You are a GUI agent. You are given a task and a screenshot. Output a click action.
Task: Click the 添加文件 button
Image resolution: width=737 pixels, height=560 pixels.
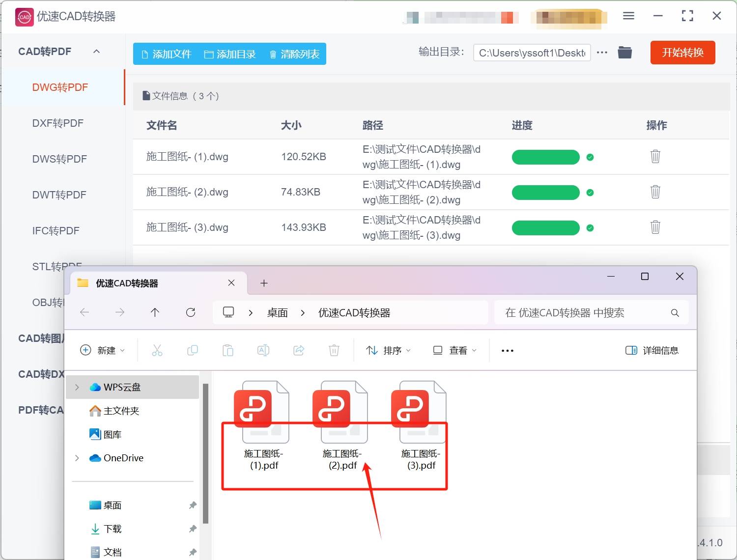pyautogui.click(x=166, y=54)
